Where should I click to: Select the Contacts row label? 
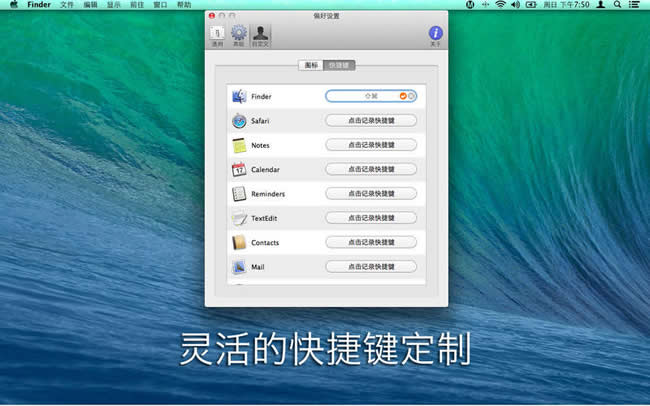[x=265, y=243]
